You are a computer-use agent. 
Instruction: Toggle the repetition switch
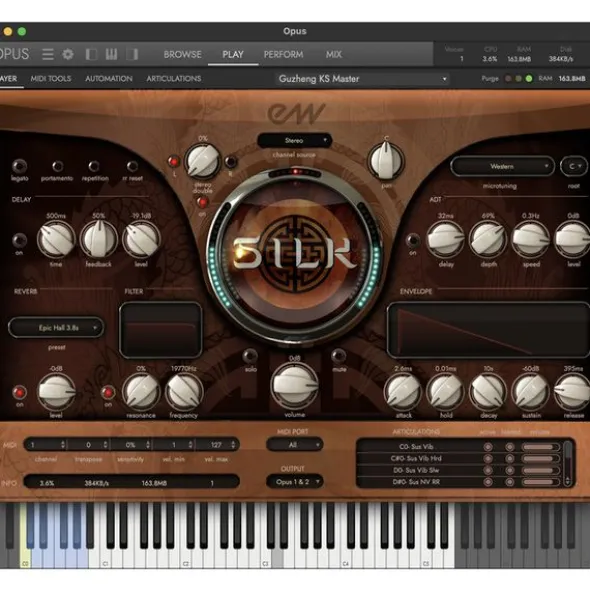[x=94, y=166]
